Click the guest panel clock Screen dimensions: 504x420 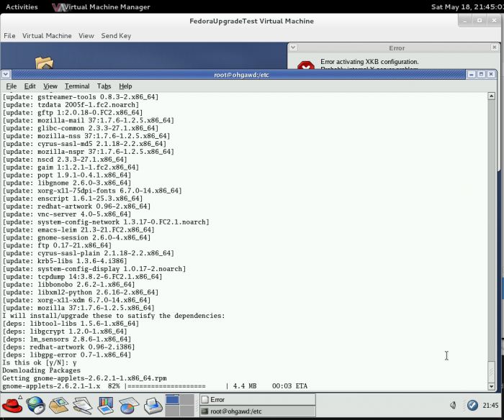point(490,406)
